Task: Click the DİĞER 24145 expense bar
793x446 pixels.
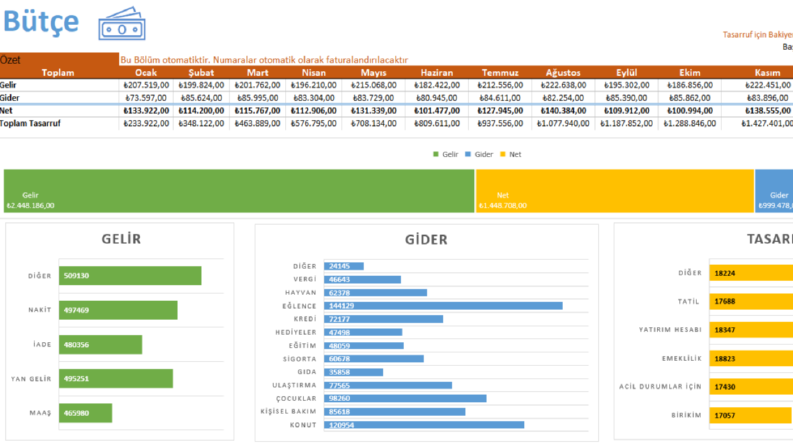Action: (344, 266)
